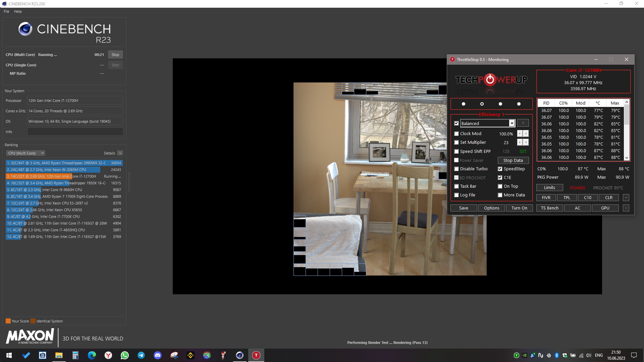Open the volume tray icon
Viewport: 644px width, 362px height.
[589, 355]
